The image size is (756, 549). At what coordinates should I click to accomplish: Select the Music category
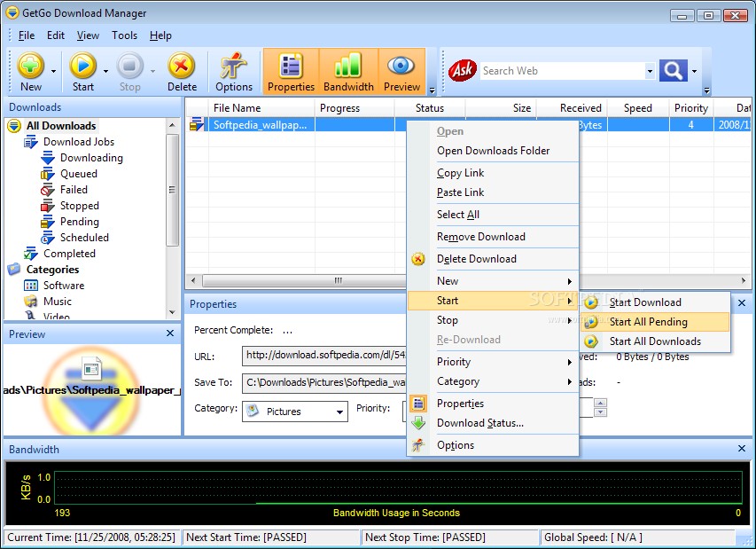coord(58,301)
